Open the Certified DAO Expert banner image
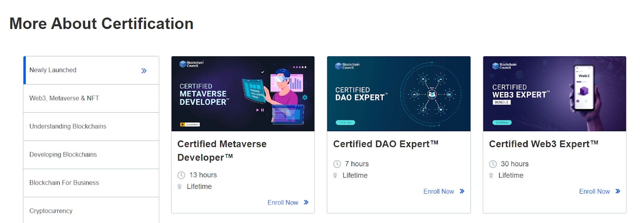This screenshot has width=644, height=223. (398, 94)
